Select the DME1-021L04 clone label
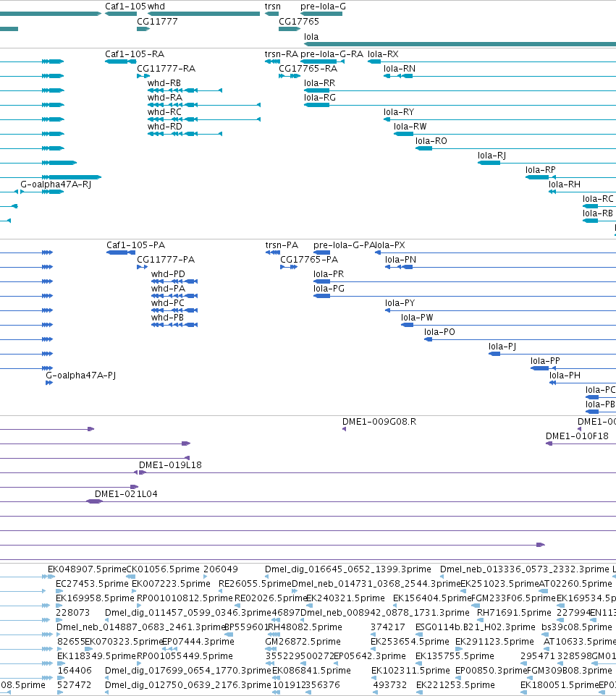The image size is (616, 696). click(126, 493)
